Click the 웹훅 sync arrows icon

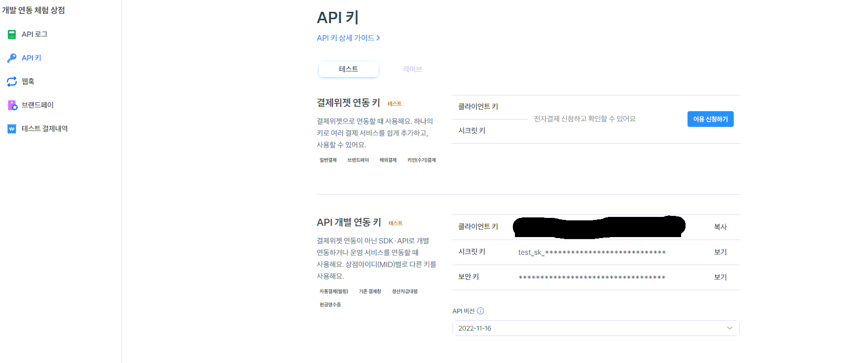click(12, 82)
